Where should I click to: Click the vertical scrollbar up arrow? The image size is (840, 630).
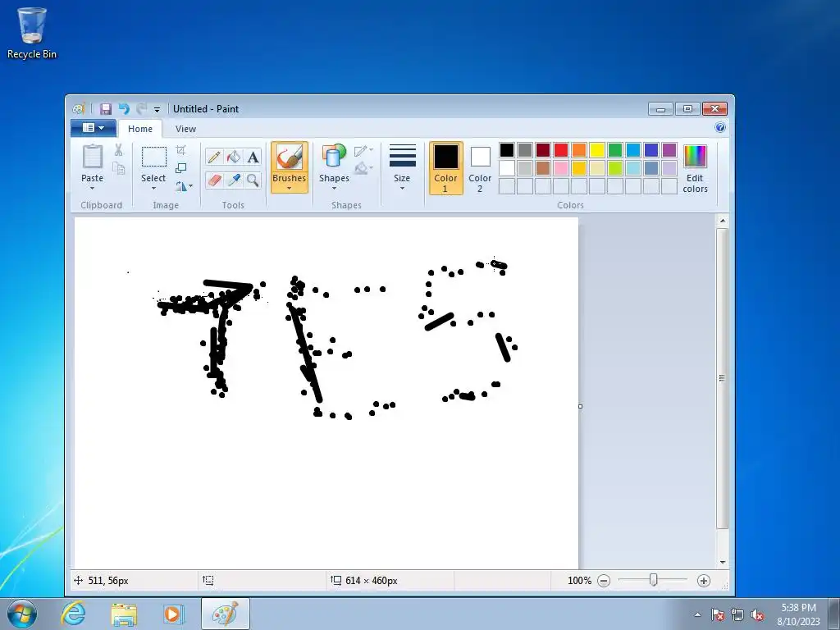[x=722, y=221]
